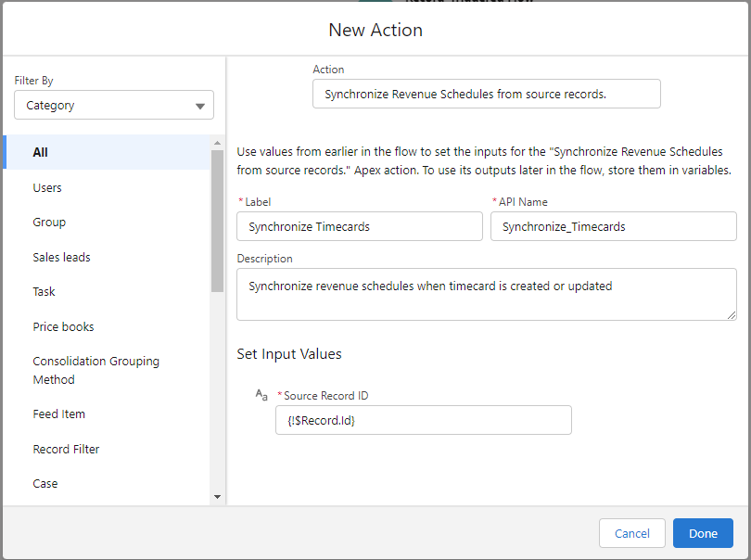751x560 pixels.
Task: Click the text type icon beside Source Record ID
Action: (261, 395)
